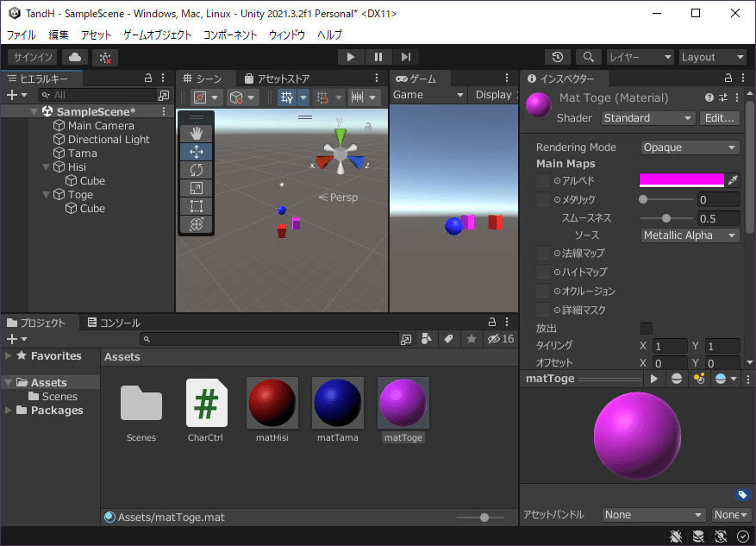Open the Undo History icon
Screen dimensions: 756x546
coord(558,58)
